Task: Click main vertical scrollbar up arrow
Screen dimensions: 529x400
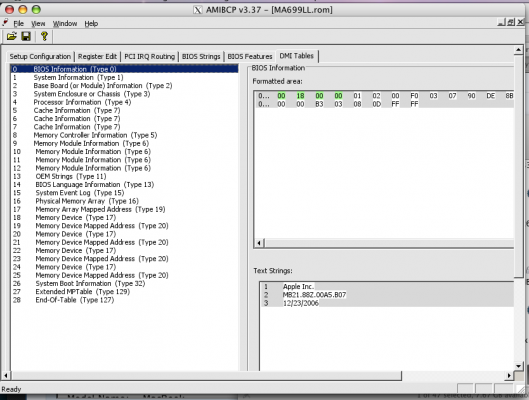Action: [518, 50]
